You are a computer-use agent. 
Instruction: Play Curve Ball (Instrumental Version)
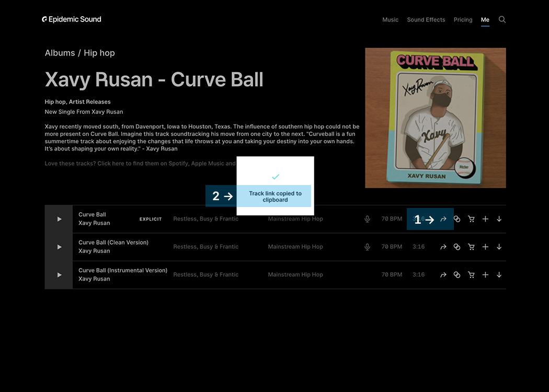click(x=59, y=275)
